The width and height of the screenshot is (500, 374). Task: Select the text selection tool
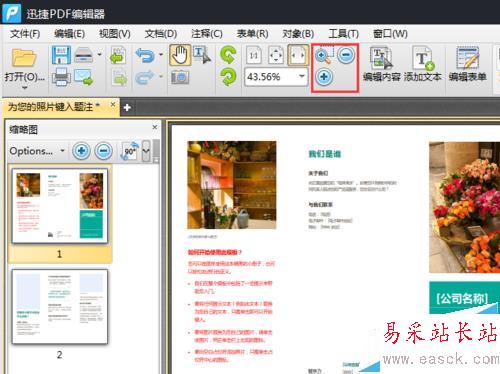(202, 55)
